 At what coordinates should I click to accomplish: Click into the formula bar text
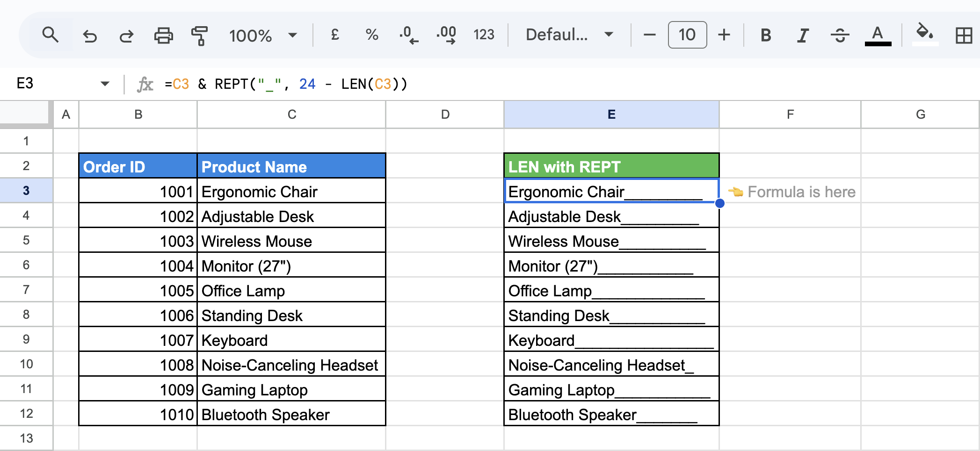click(x=286, y=84)
